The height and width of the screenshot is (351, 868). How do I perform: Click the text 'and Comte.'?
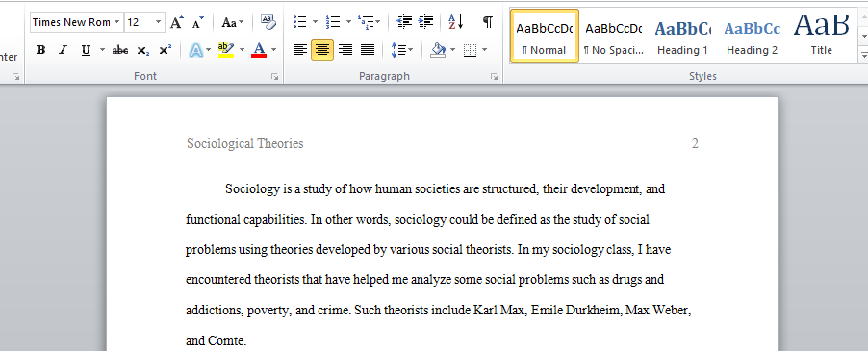216,340
